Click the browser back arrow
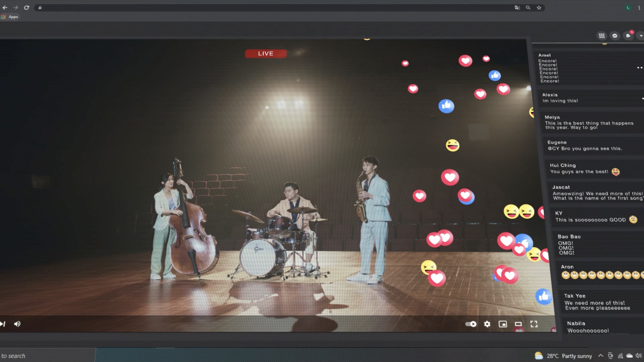 [5, 8]
